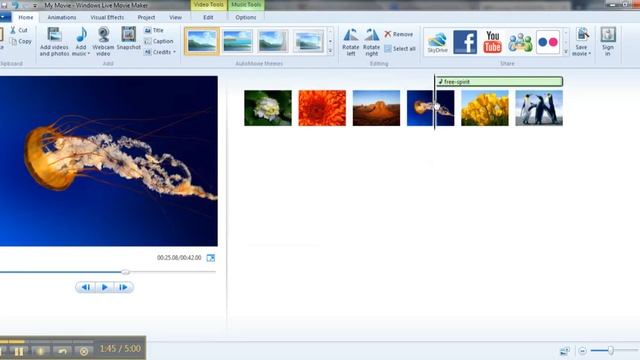Click the Sign in icon
The width and height of the screenshot is (640, 360).
[x=608, y=35]
